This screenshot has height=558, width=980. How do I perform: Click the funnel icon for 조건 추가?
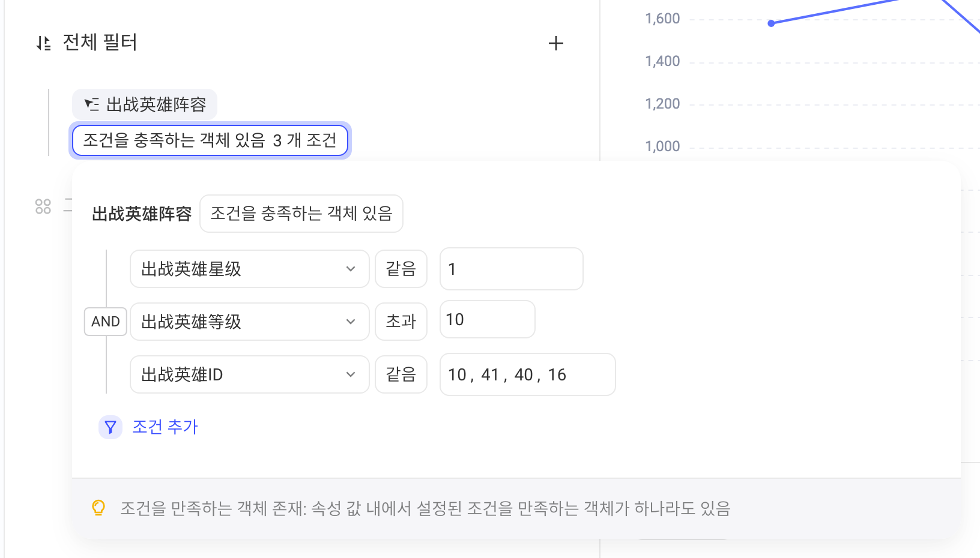pyautogui.click(x=110, y=427)
